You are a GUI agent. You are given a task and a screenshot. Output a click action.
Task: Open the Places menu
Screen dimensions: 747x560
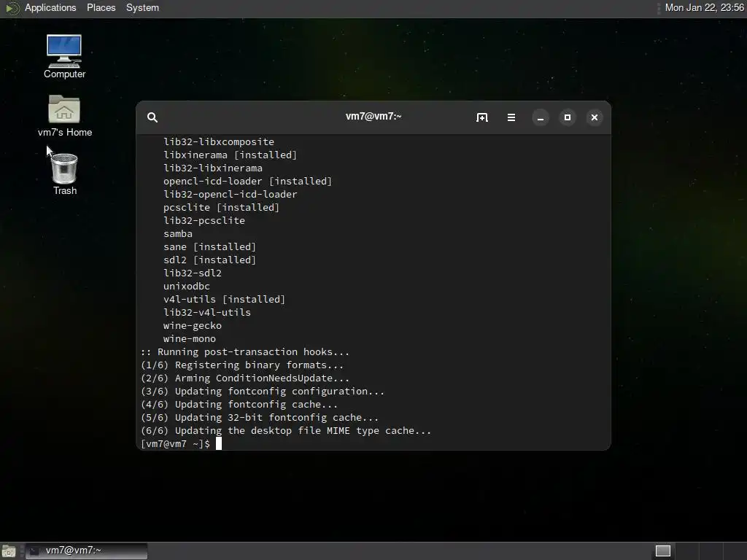coord(101,7)
